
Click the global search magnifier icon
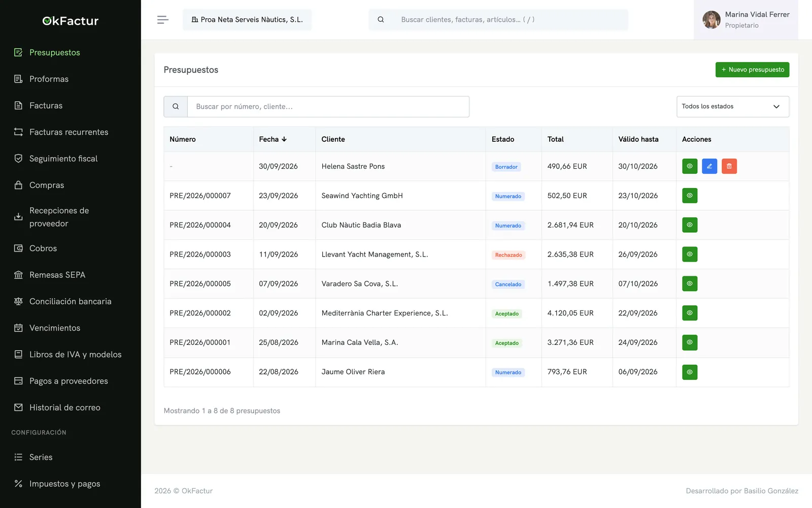click(x=381, y=20)
